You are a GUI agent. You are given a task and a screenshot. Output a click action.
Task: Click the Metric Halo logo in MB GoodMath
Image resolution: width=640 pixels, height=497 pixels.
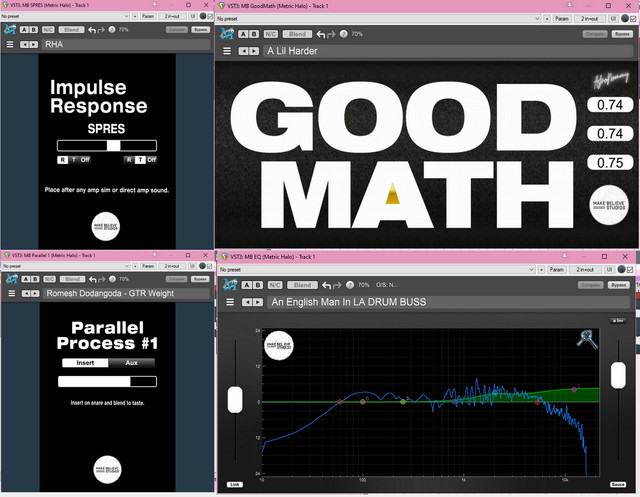point(227,33)
